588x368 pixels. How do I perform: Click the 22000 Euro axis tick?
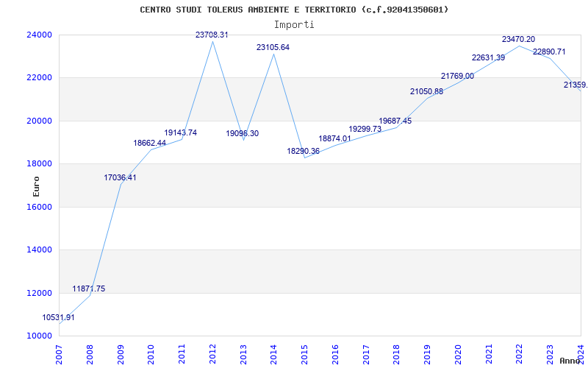tap(39, 78)
